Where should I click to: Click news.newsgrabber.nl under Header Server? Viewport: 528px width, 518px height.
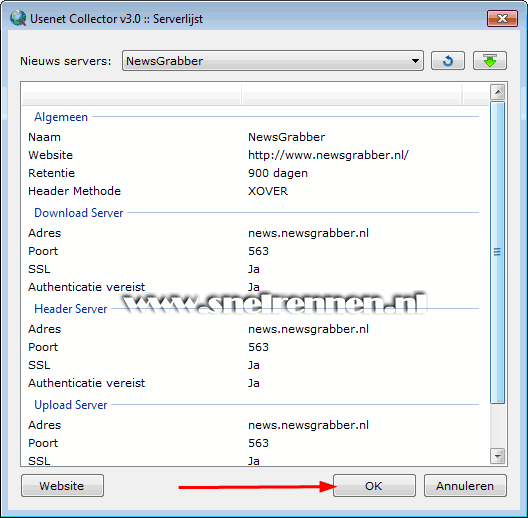pyautogui.click(x=308, y=329)
